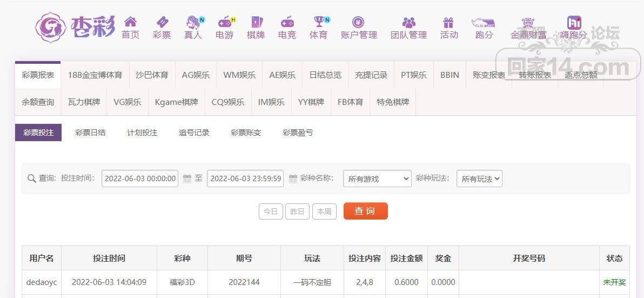Click the home icon labeled 首页

point(130,22)
